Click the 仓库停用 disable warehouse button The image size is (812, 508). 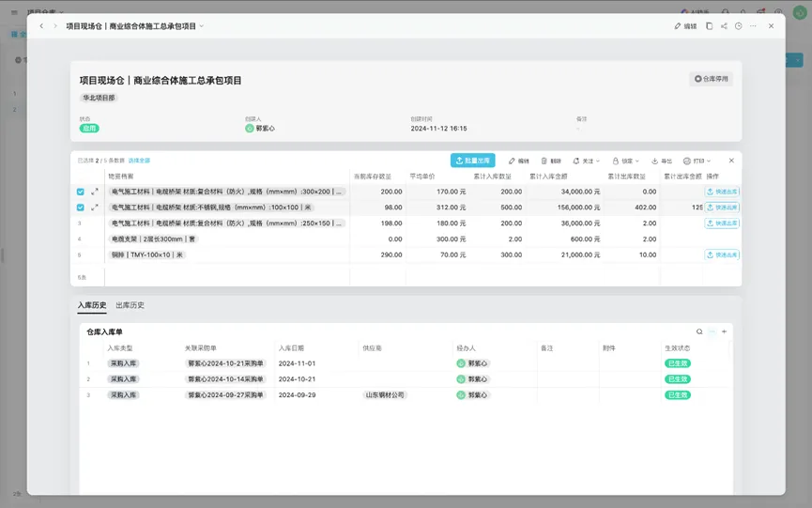[711, 79]
